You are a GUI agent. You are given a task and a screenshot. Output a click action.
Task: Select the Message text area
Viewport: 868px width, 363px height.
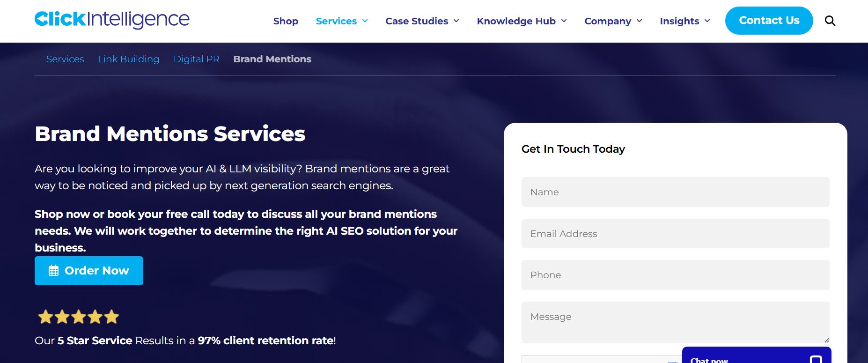pos(675,322)
